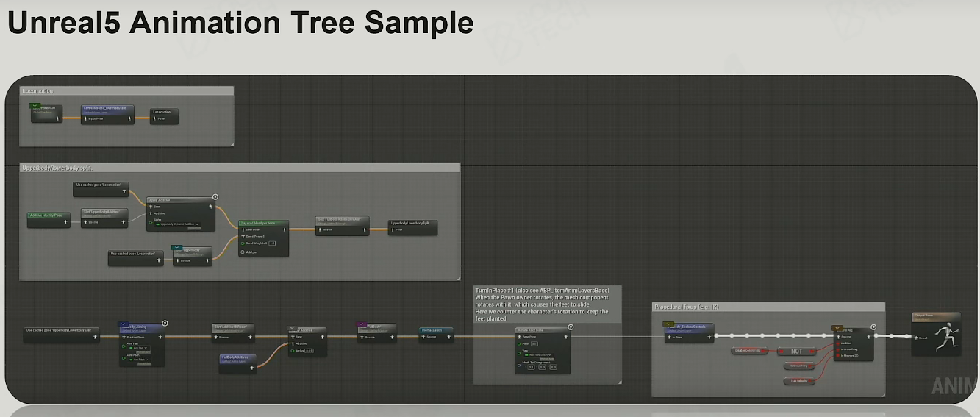Select the UpperbodyLowerbodySplit save pose node
This screenshot has height=417, width=980.
click(x=412, y=227)
